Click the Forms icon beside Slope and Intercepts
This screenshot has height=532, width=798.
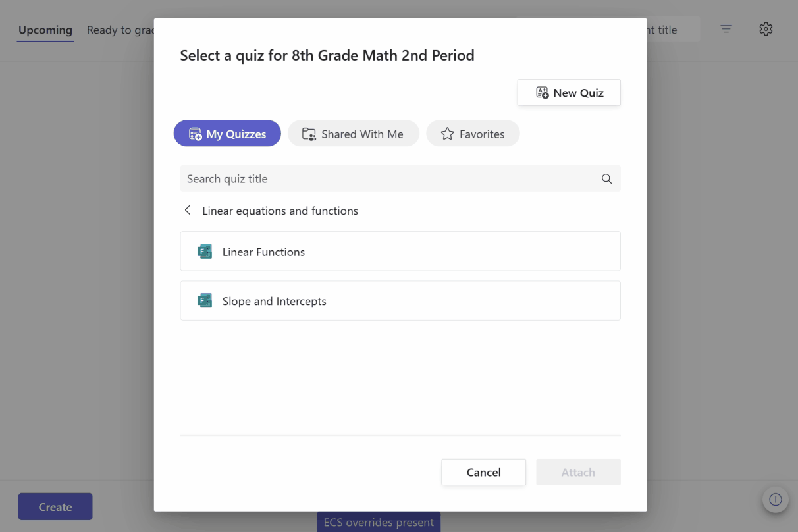205,300
